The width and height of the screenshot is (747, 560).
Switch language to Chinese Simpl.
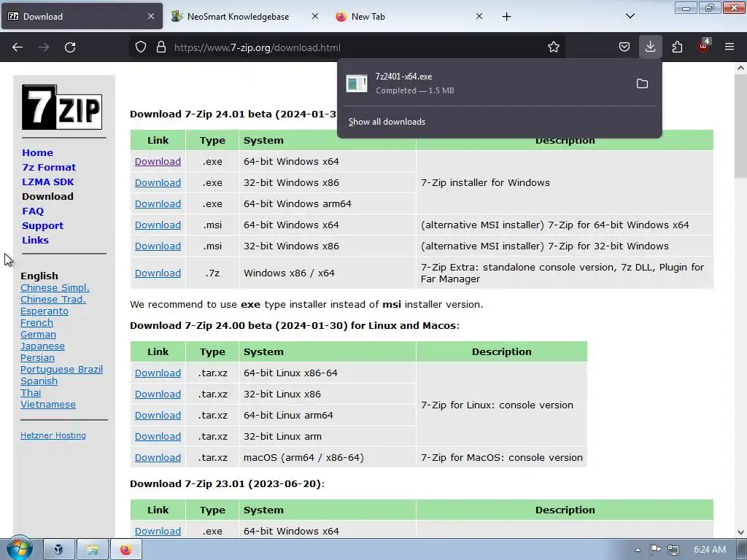click(55, 287)
